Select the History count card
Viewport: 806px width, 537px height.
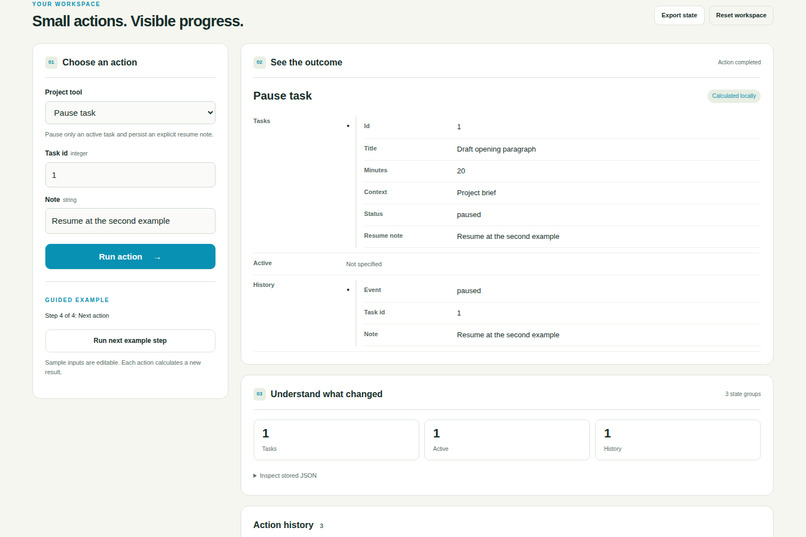point(677,440)
